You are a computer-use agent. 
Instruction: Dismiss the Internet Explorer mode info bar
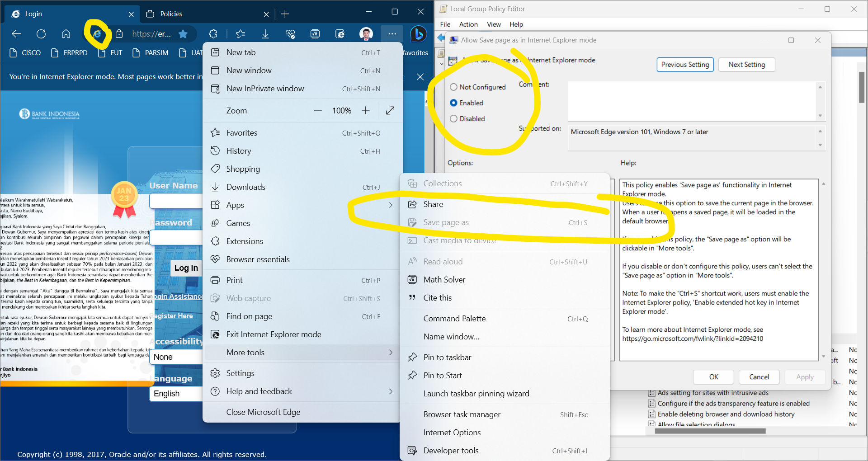420,77
